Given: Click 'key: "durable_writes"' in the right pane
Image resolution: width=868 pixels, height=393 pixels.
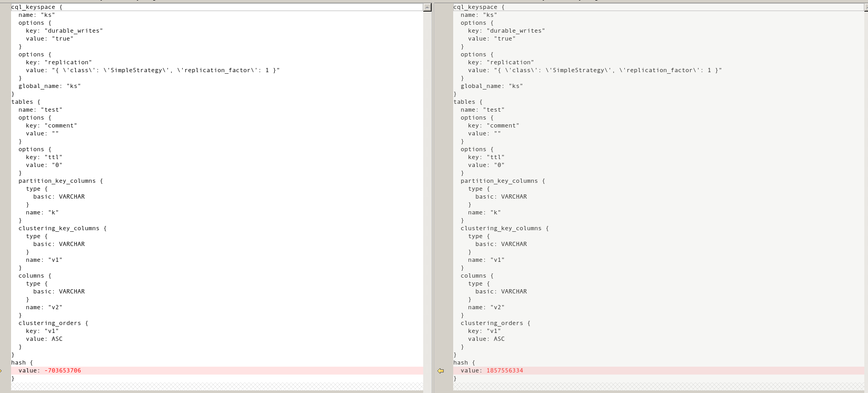Looking at the screenshot, I should click(x=506, y=31).
